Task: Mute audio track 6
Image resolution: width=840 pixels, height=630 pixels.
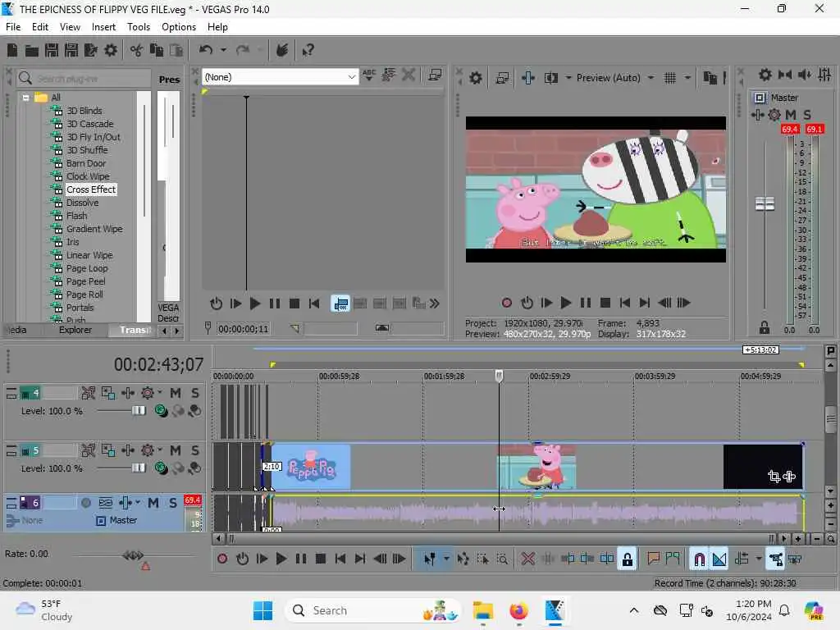Action: pyautogui.click(x=153, y=503)
